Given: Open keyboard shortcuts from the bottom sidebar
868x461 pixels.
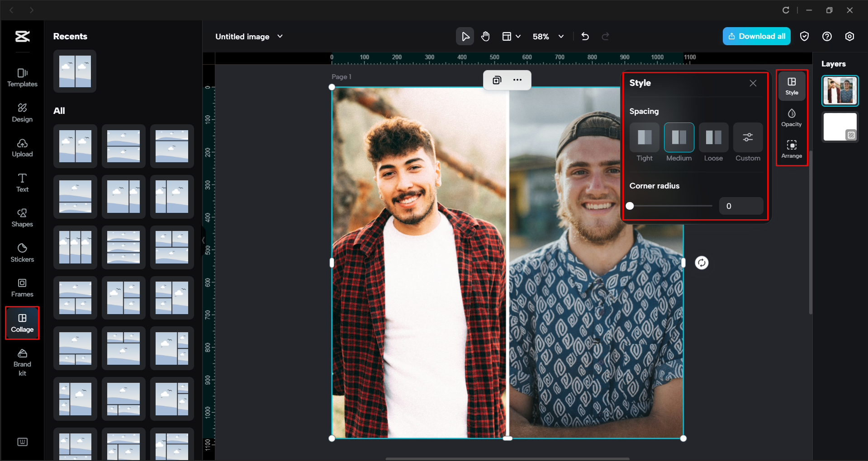Looking at the screenshot, I should (22, 442).
